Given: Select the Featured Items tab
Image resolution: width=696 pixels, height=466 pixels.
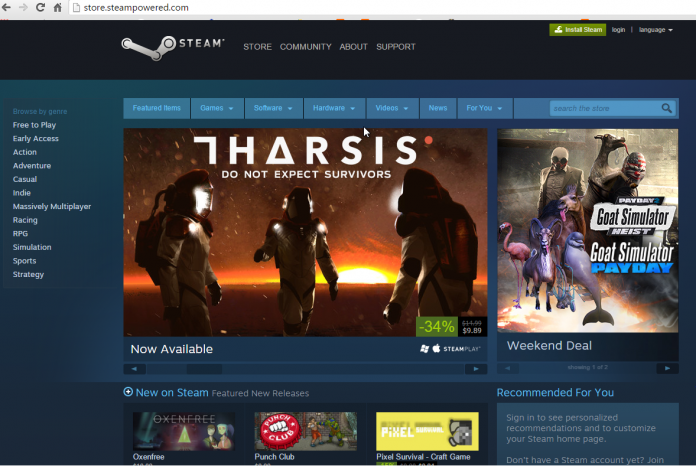Looking at the screenshot, I should point(157,108).
